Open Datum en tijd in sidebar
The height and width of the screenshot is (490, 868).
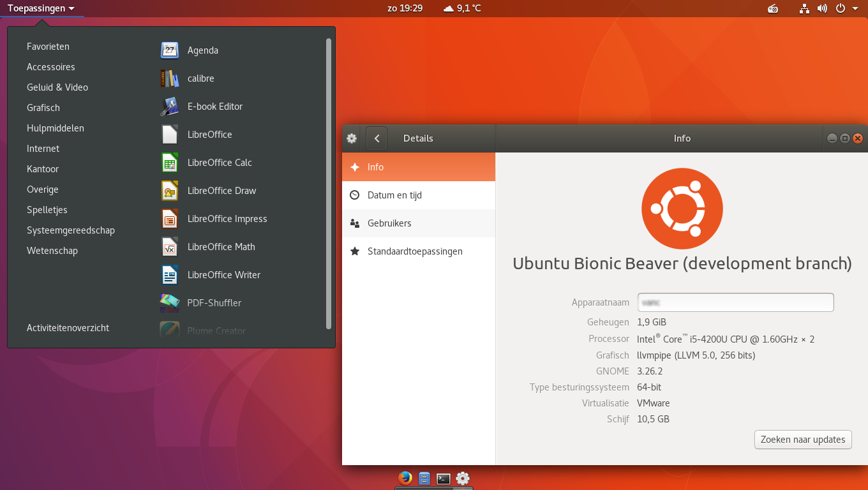[419, 195]
